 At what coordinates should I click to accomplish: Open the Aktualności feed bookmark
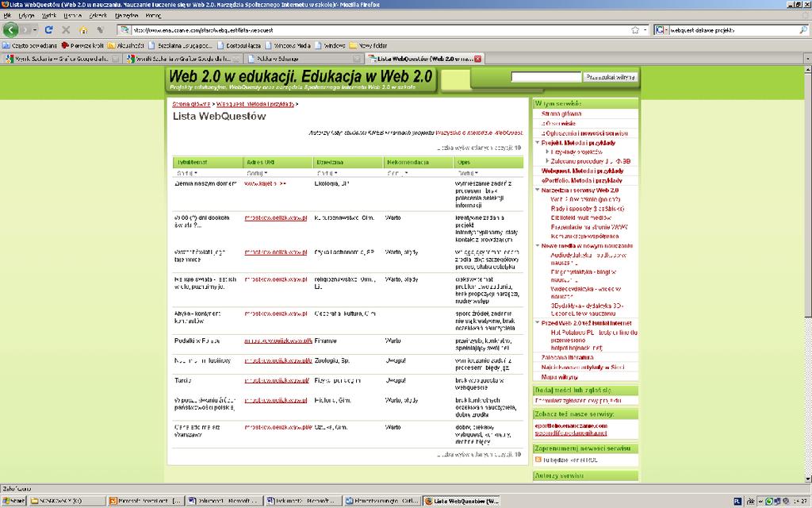coord(126,45)
